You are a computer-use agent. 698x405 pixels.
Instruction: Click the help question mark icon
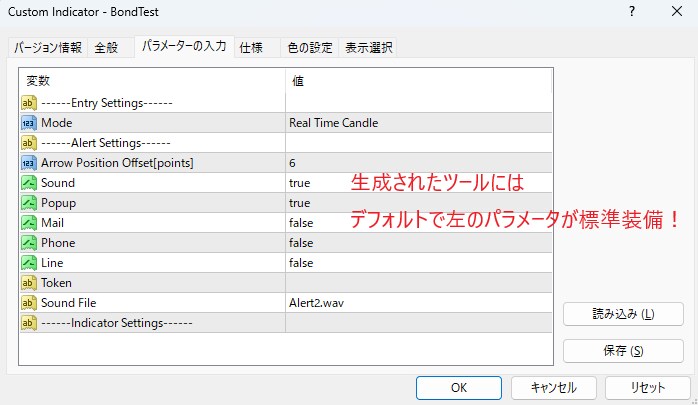click(x=632, y=12)
